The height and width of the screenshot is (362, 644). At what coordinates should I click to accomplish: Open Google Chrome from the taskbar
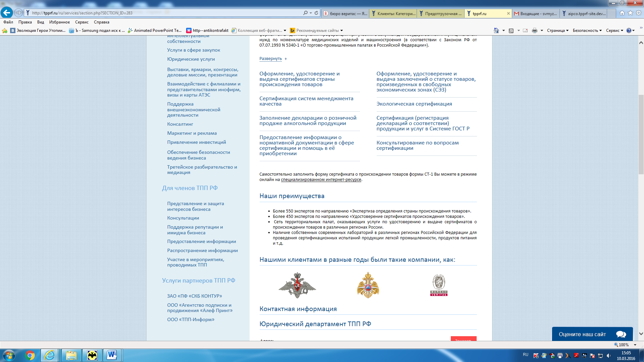pyautogui.click(x=30, y=355)
